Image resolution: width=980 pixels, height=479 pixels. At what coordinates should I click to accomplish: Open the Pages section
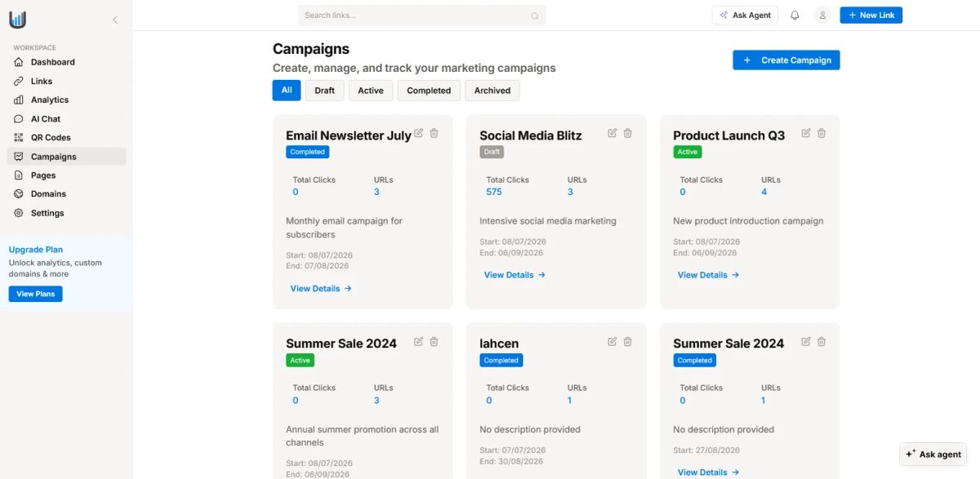[x=66, y=175]
